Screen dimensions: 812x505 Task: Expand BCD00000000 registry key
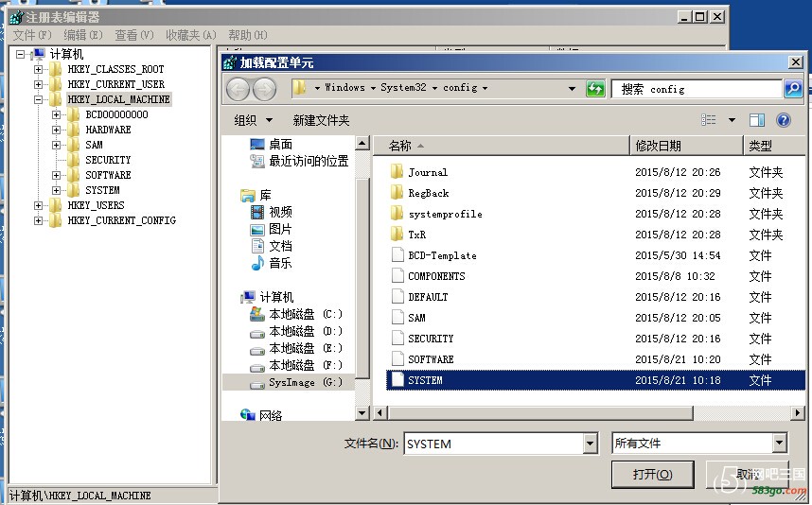(57, 114)
